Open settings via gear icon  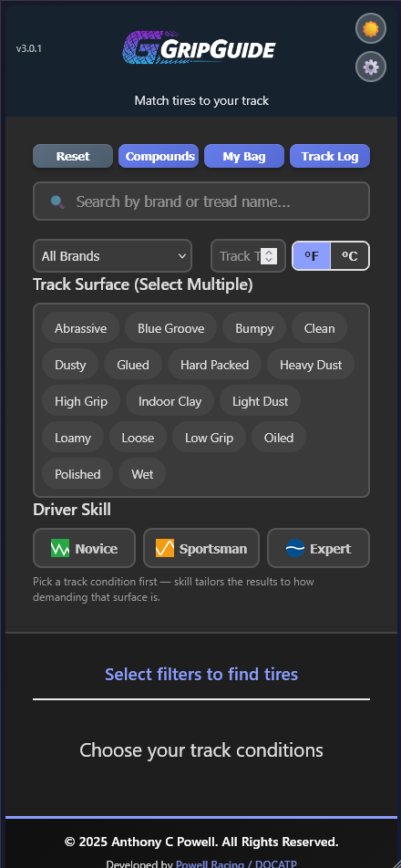click(x=371, y=67)
